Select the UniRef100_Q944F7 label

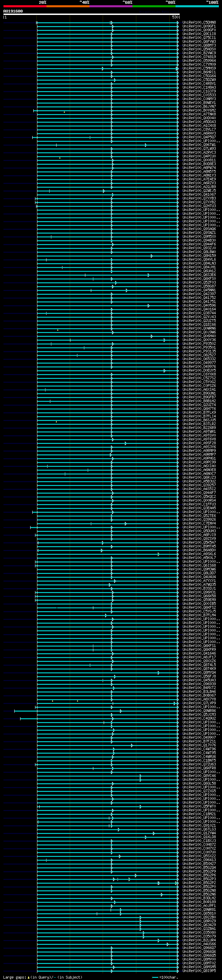199,493
